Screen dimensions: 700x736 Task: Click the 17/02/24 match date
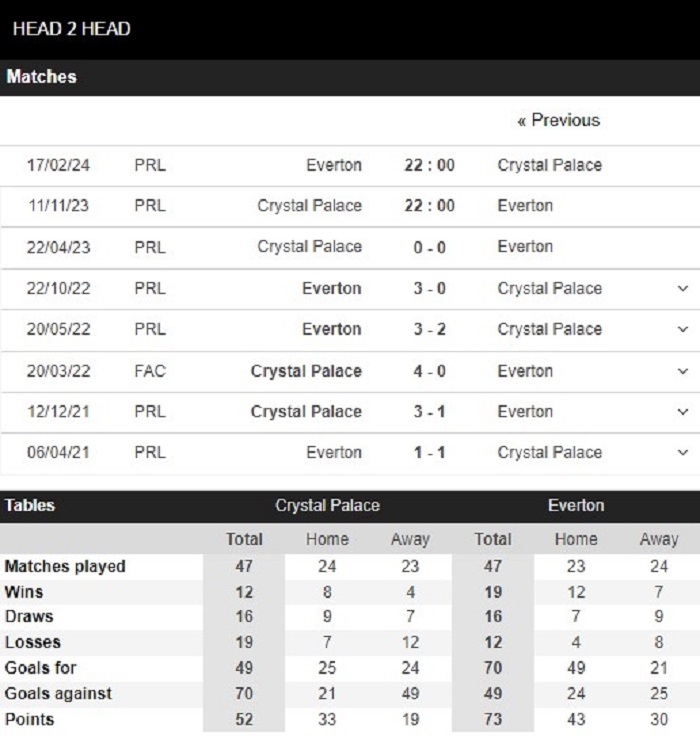click(x=58, y=165)
